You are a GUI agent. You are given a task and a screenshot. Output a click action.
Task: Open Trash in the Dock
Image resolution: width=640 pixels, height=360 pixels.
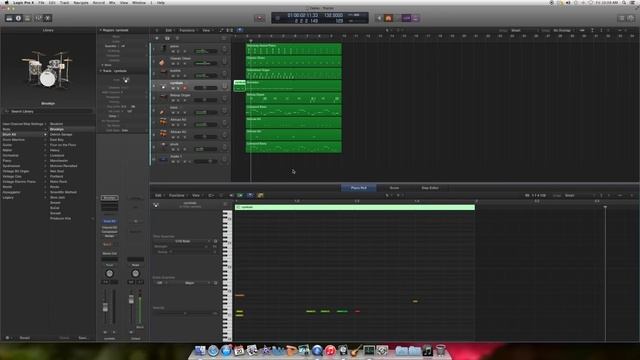click(x=440, y=351)
